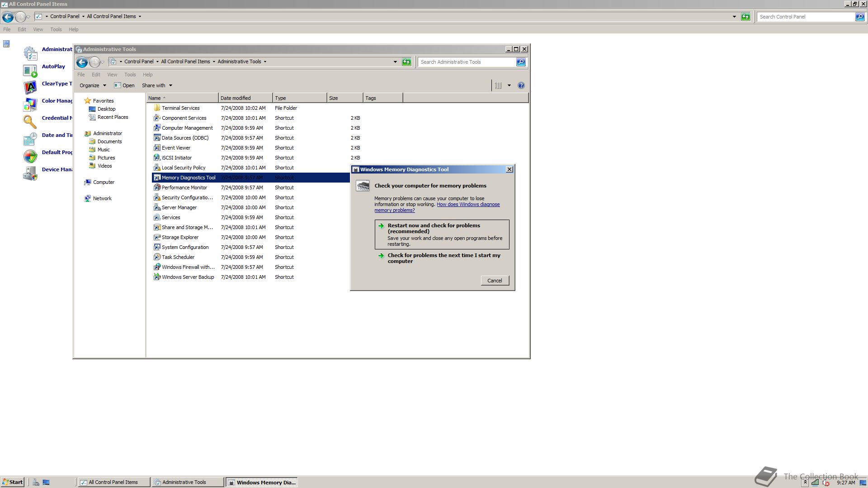Click the Component Services shortcut icon
868x488 pixels.
pyautogui.click(x=157, y=118)
